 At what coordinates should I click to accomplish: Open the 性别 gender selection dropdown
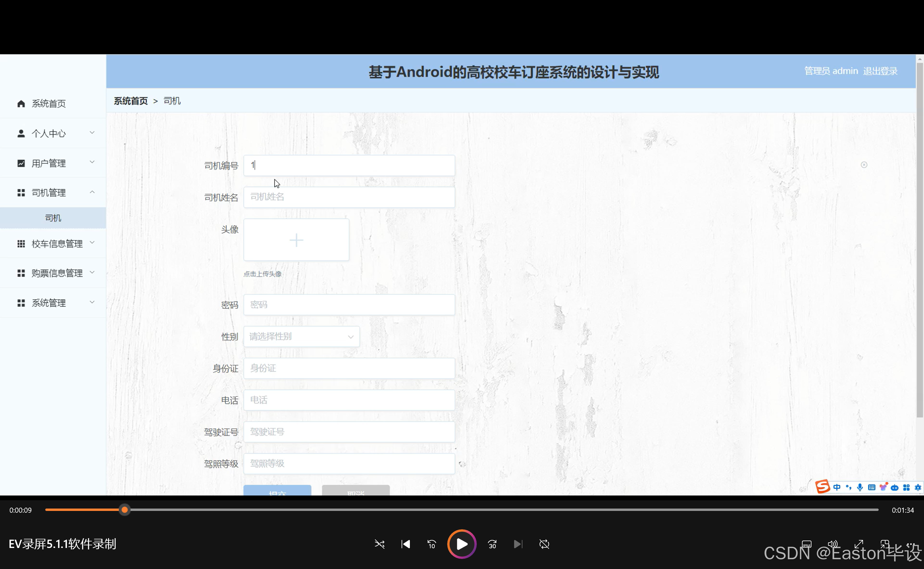point(301,336)
